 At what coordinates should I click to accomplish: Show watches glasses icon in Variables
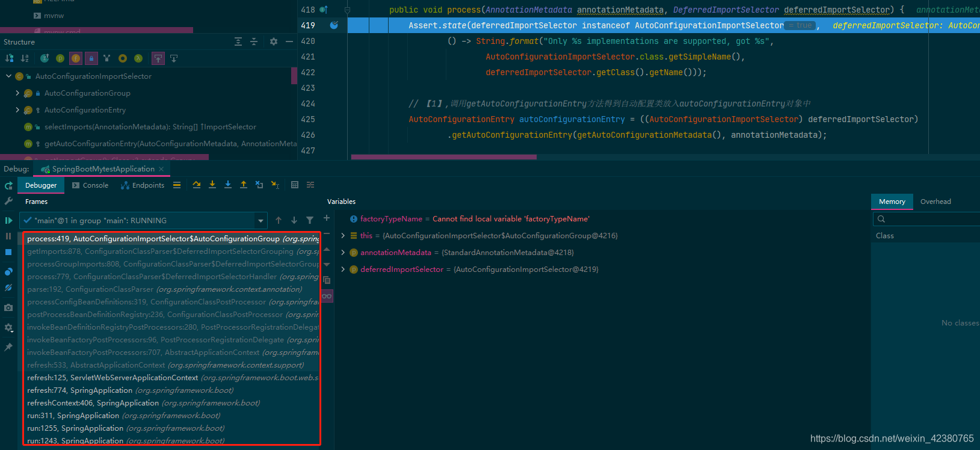327,296
